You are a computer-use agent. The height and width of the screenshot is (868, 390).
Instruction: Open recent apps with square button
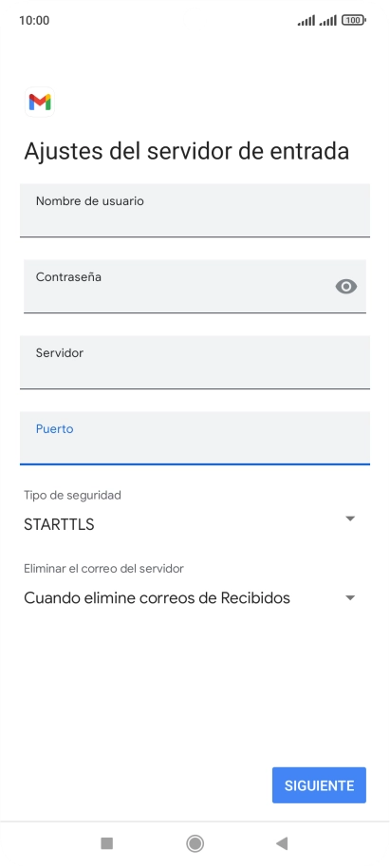click(x=107, y=843)
